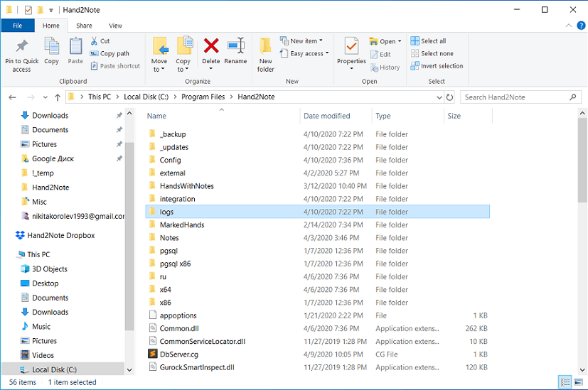This screenshot has width=588, height=390.
Task: Open the File menu tab
Action: coord(18,26)
